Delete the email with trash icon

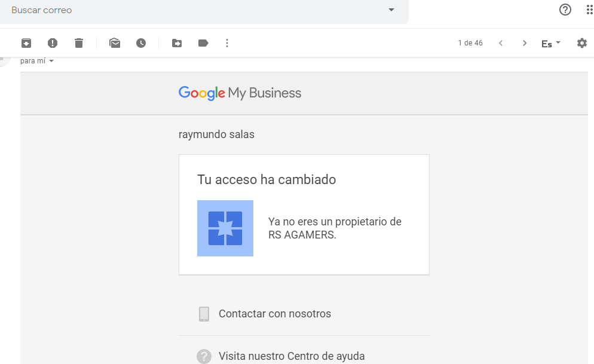(78, 42)
